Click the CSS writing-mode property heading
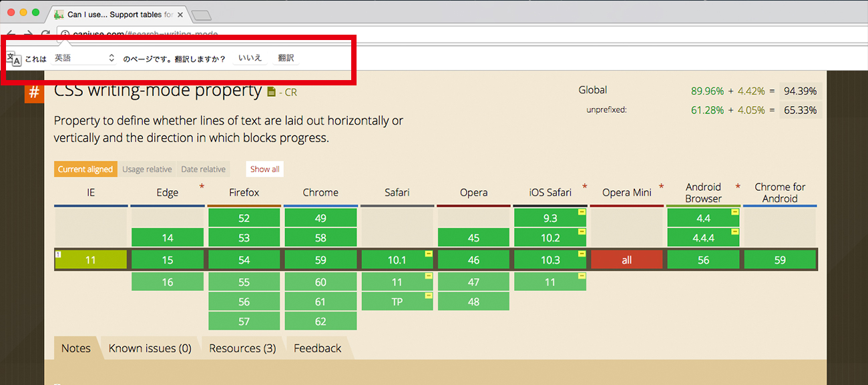This screenshot has width=868, height=385. [158, 90]
